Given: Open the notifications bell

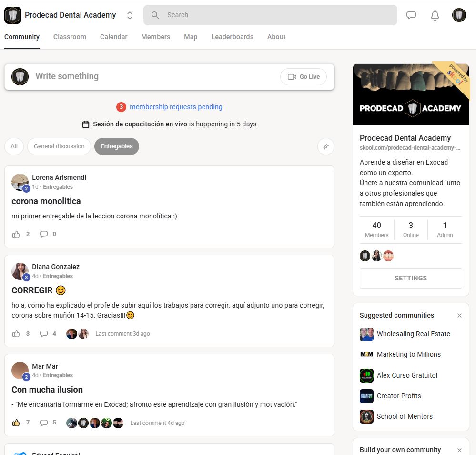Looking at the screenshot, I should (x=435, y=15).
